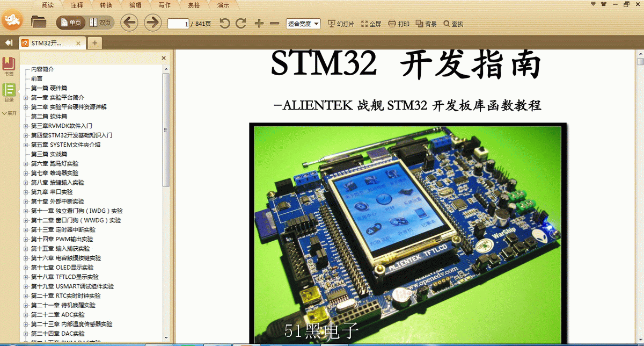Click the STM32 board cover image
644x346 pixels.
(x=408, y=234)
